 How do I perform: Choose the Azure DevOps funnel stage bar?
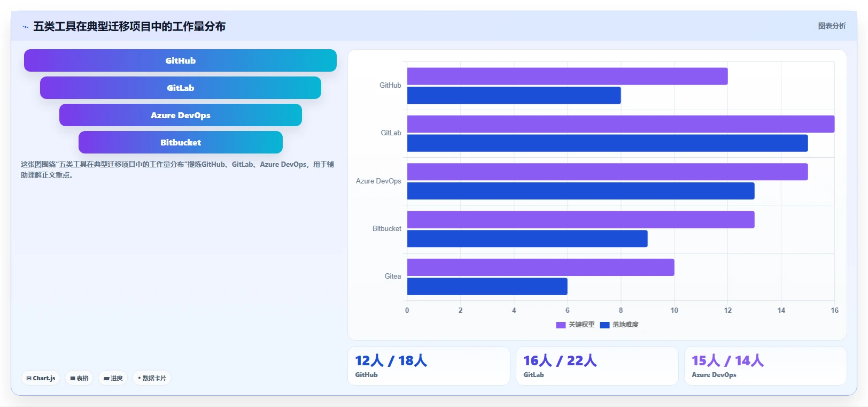pos(181,115)
